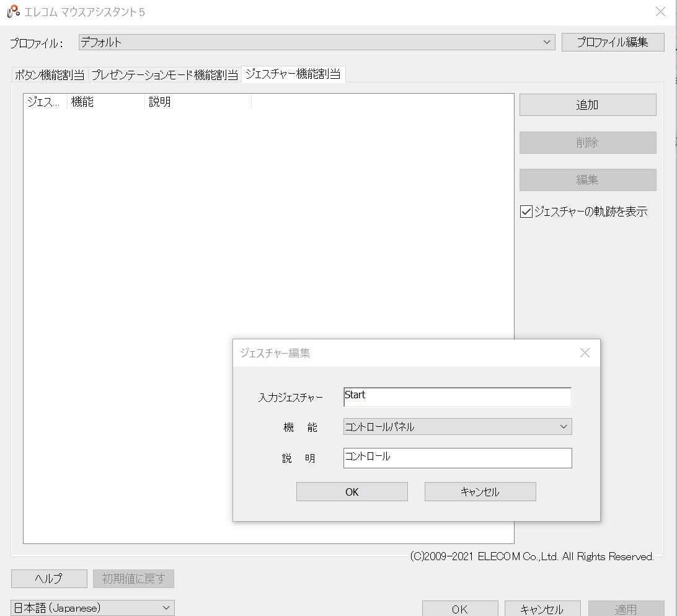
Task: Click the 追加 button to add a gesture
Action: click(x=587, y=104)
